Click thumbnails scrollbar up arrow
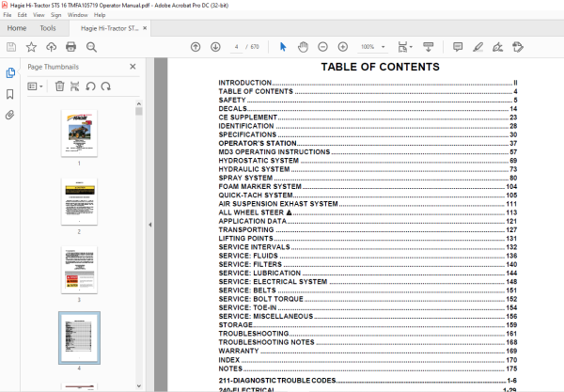 click(139, 104)
